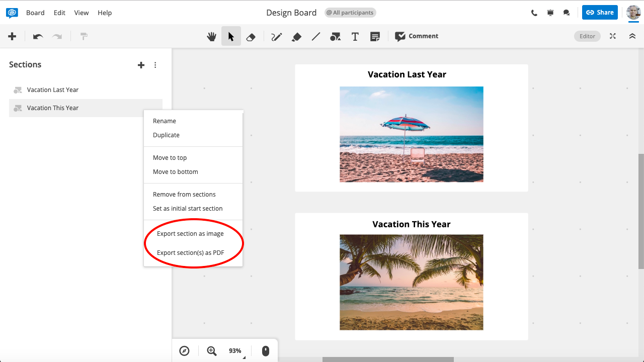Image resolution: width=644 pixels, height=362 pixels.
Task: Open the 93% zoom level dropdown
Action: (x=235, y=350)
